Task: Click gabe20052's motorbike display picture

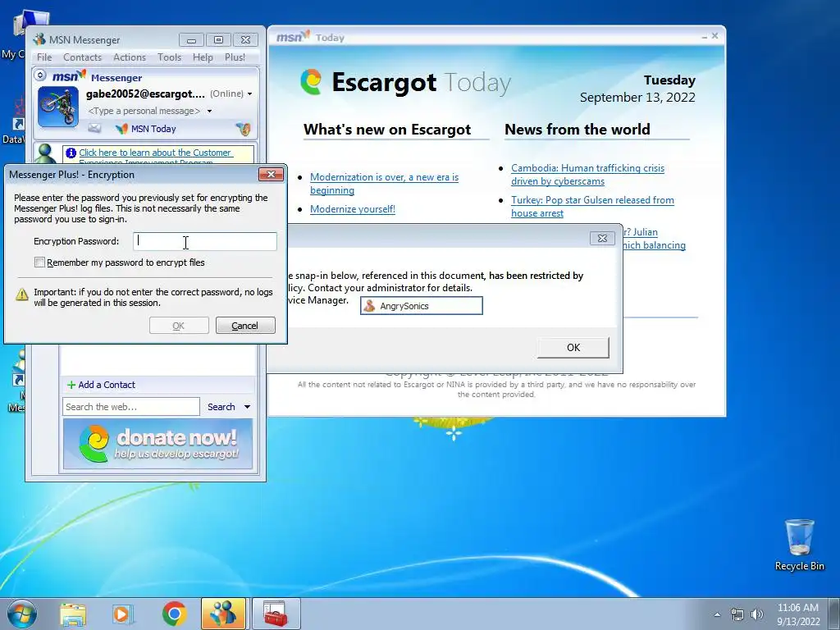Action: 58,107
